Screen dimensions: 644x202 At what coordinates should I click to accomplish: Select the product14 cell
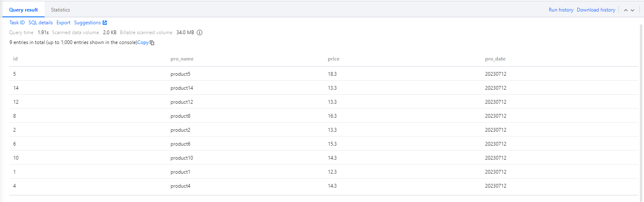[x=181, y=88]
